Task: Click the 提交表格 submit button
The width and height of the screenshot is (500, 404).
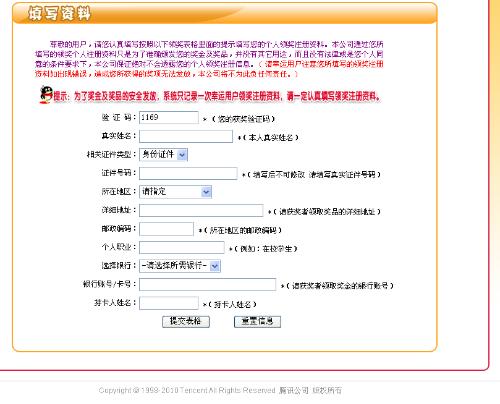Action: pyautogui.click(x=186, y=321)
